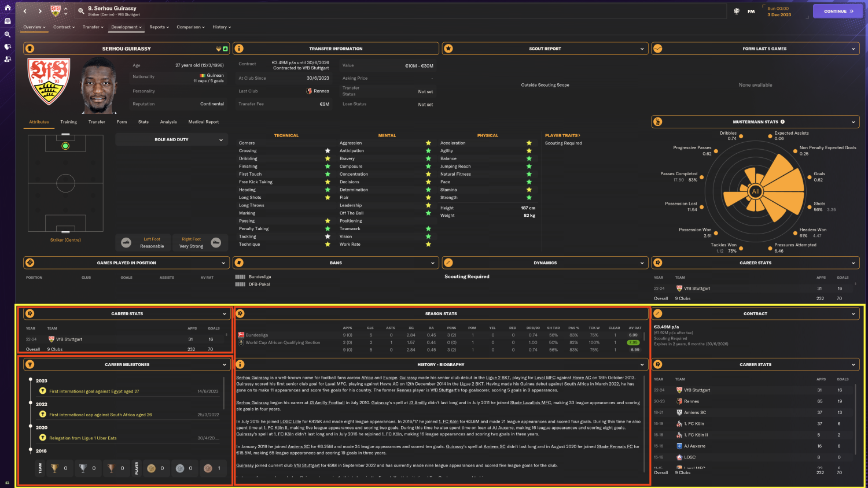Select the Left Foot boot icon
The height and width of the screenshot is (488, 868).
tap(126, 243)
